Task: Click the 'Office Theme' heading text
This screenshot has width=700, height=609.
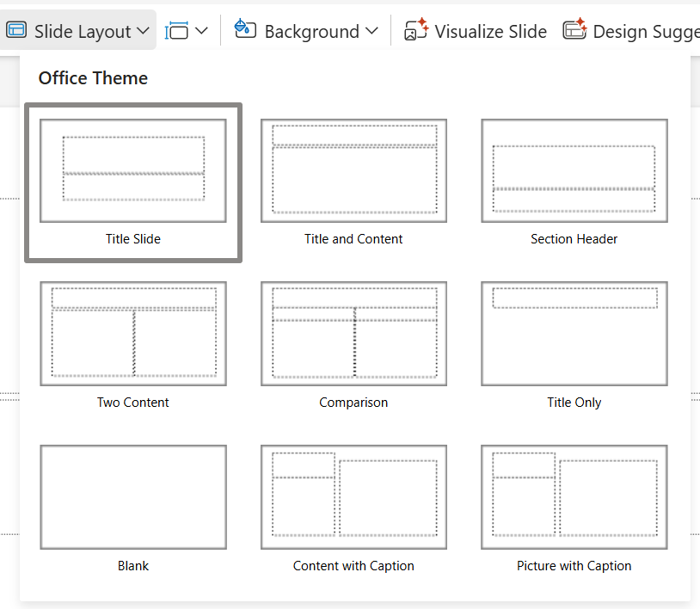Action: [93, 78]
